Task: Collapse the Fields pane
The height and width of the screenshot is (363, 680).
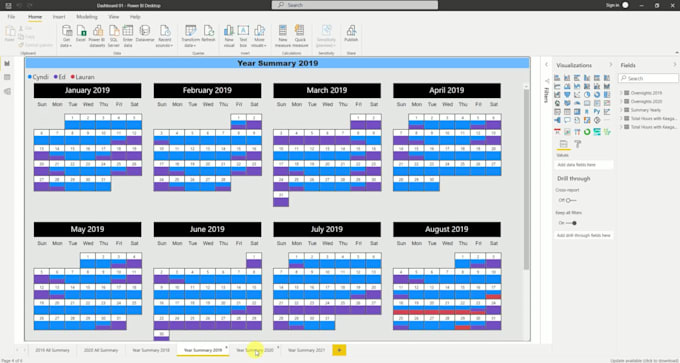Action: (x=675, y=65)
